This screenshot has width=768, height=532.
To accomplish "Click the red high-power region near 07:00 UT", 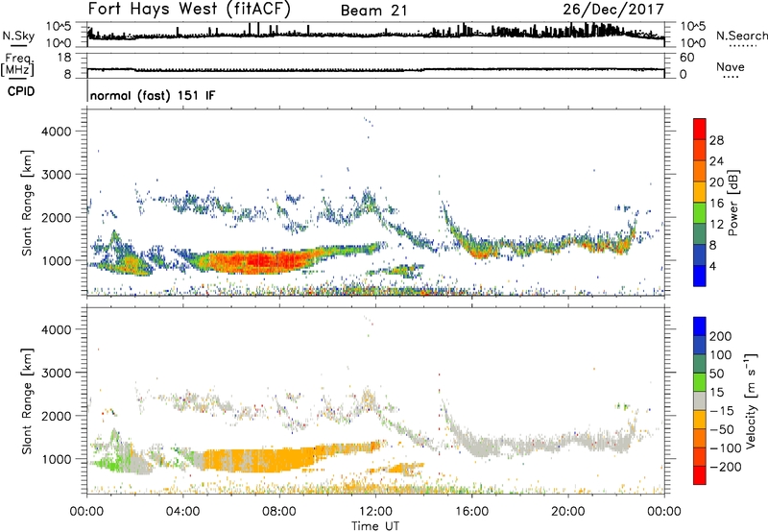I will 259,259.
